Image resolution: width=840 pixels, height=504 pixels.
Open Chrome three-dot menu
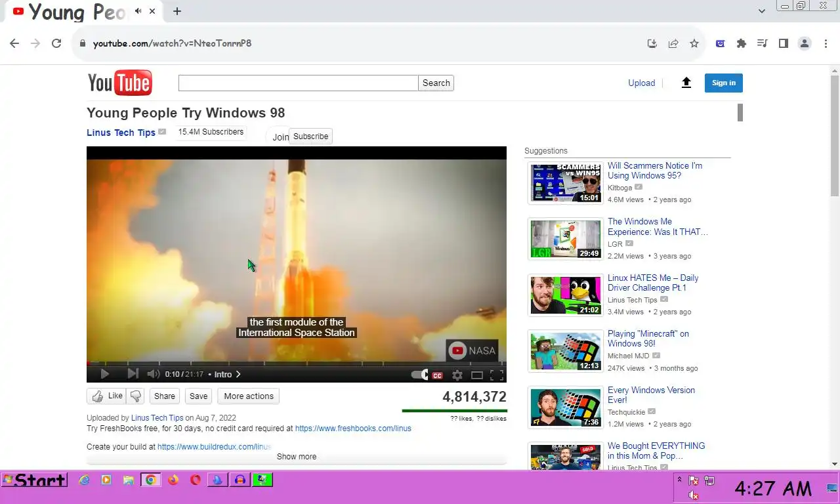pos(826,43)
